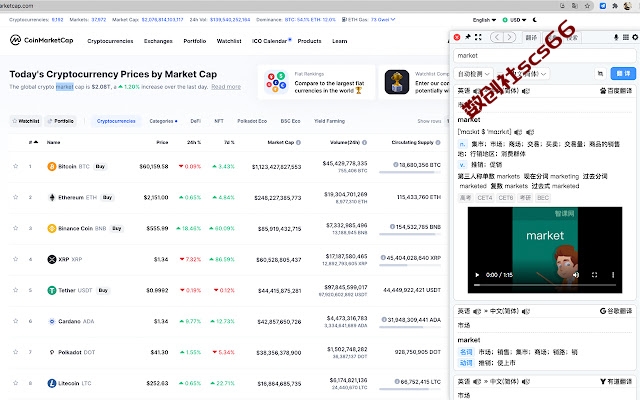Click Tether coin icon
Viewport: 640px width, 400px height.
pos(52,290)
